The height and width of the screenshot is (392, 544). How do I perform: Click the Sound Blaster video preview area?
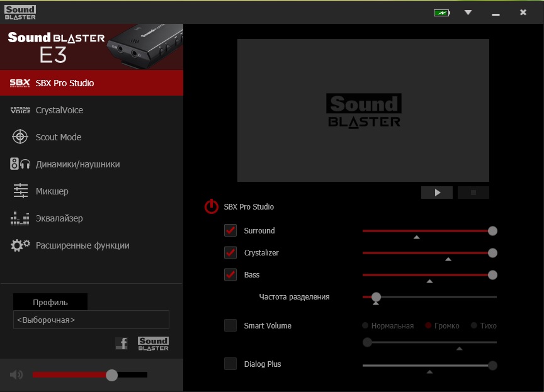tap(363, 110)
